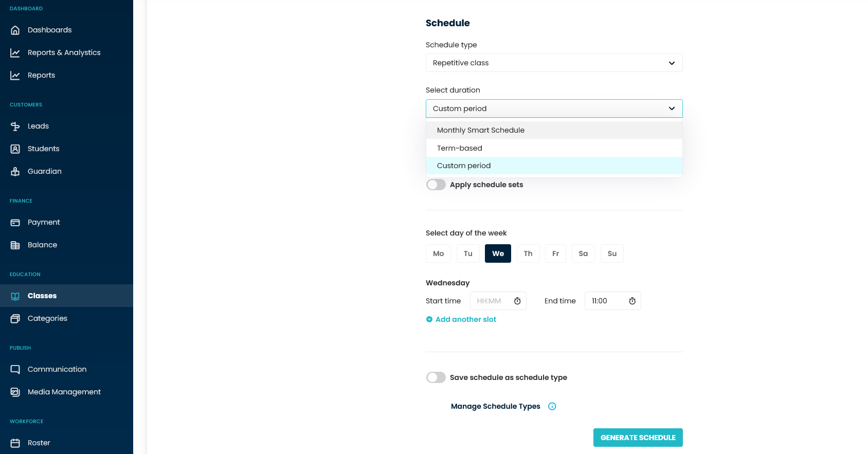Choose Custom period option in list

click(x=554, y=166)
